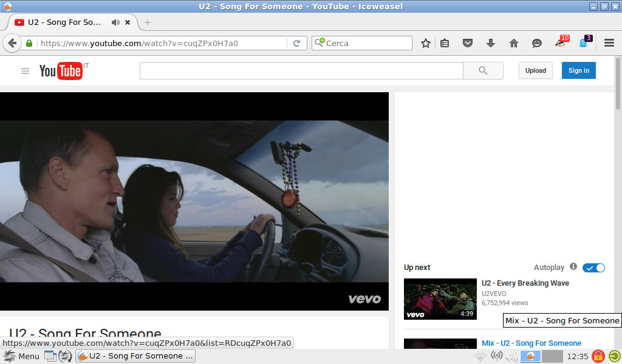
Task: Click the wireless broadcast tray icon
Action: point(496,356)
